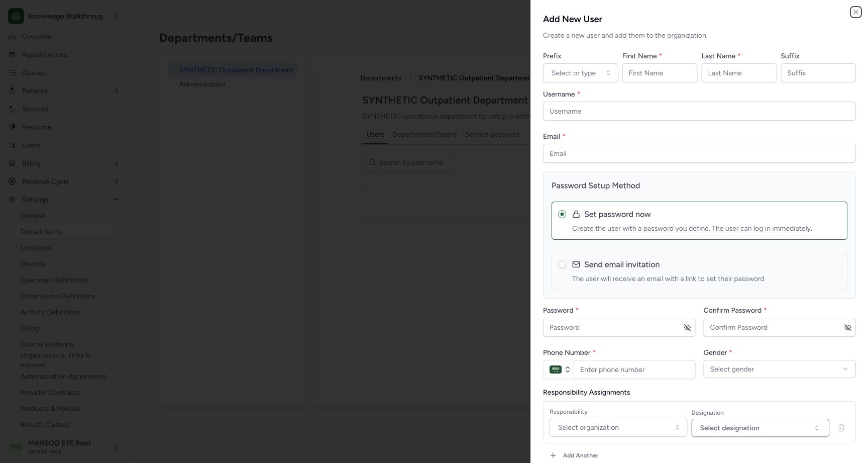Click the organization logo icon
Viewport: 868px width, 463px height.
pos(16,16)
